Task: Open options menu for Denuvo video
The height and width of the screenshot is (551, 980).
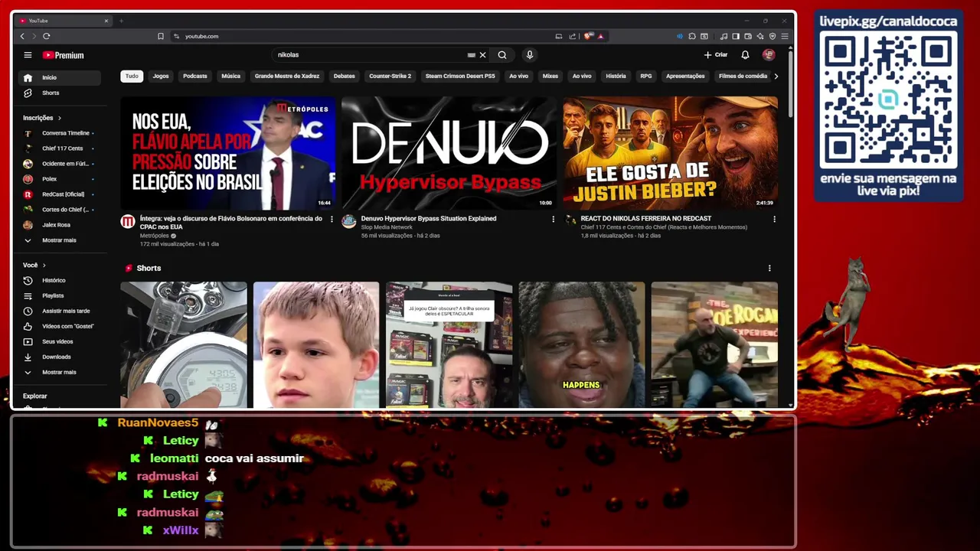Action: tap(553, 219)
